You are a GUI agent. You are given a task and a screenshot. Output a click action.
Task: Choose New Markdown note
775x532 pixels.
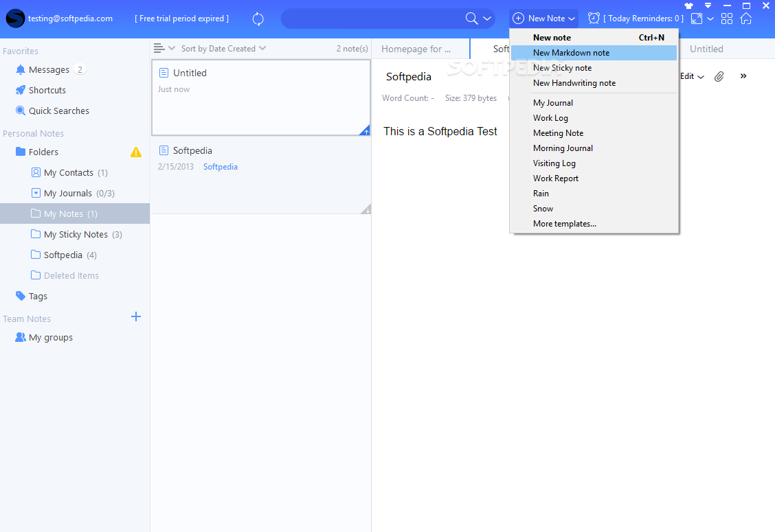pos(594,53)
